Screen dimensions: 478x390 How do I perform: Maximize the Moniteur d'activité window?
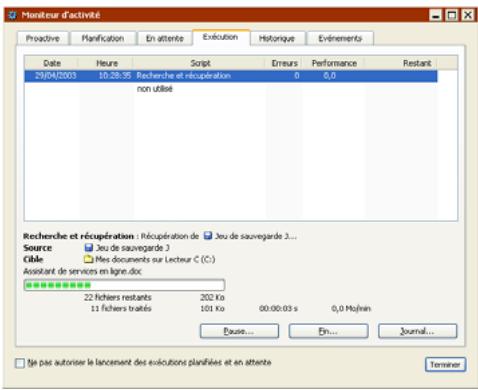click(452, 15)
